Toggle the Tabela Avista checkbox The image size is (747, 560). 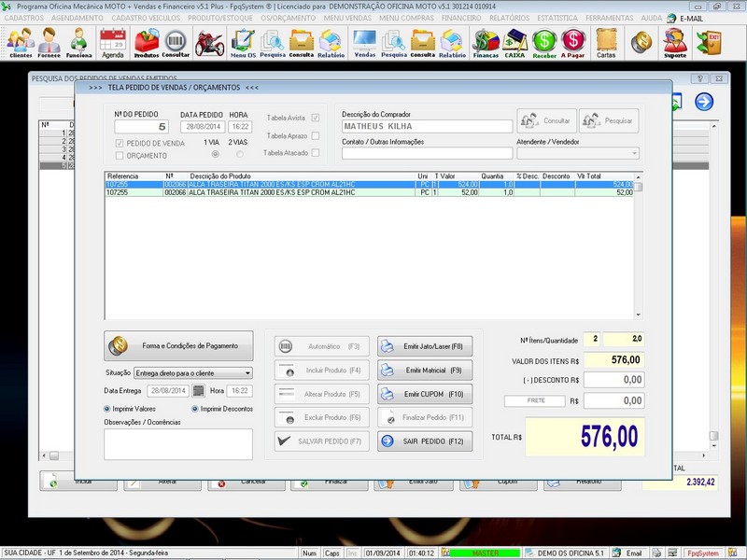[316, 118]
